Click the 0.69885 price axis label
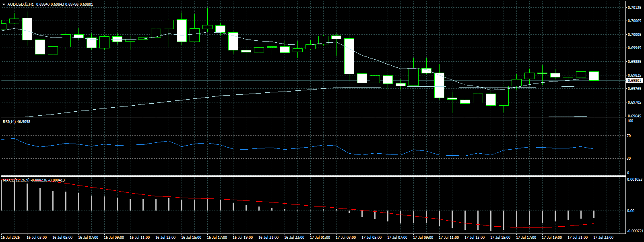This screenshot has height=242, width=644. (x=634, y=62)
